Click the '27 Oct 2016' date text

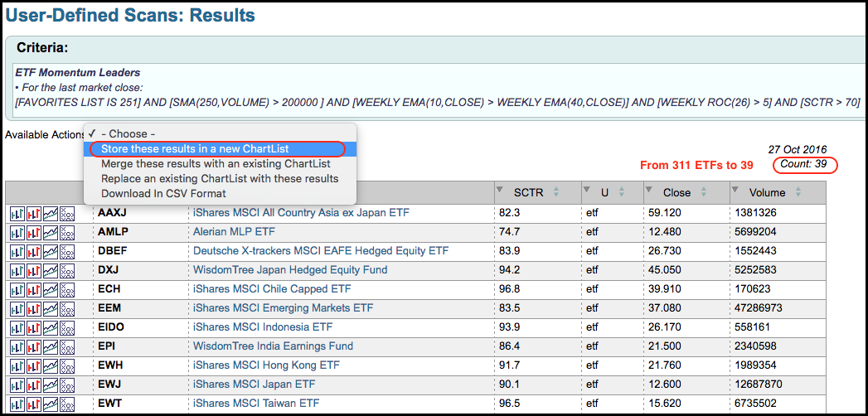[x=798, y=149]
